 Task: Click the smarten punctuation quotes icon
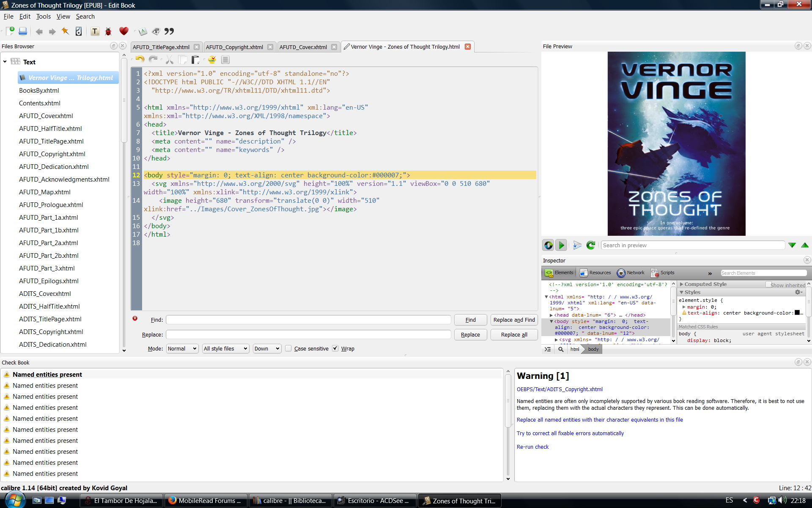pyautogui.click(x=169, y=31)
